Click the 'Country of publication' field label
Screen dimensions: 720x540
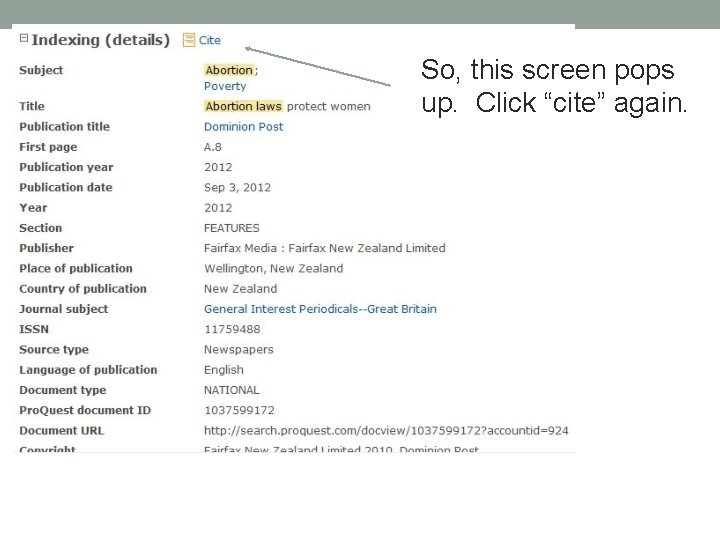click(83, 289)
